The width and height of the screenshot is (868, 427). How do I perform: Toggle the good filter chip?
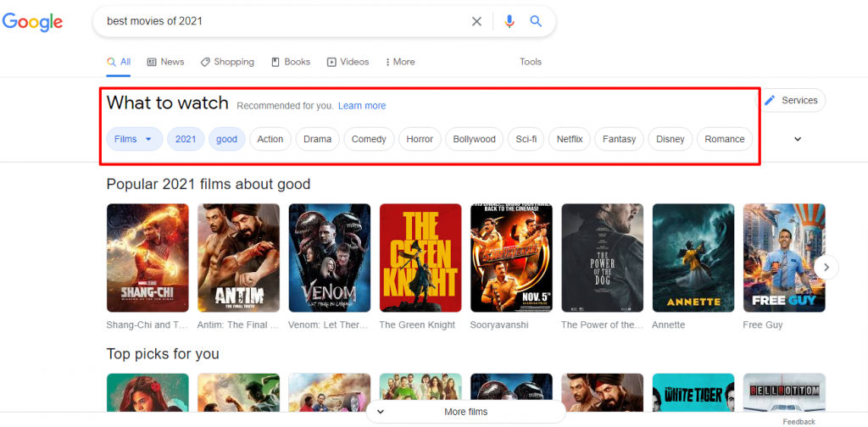pos(227,139)
